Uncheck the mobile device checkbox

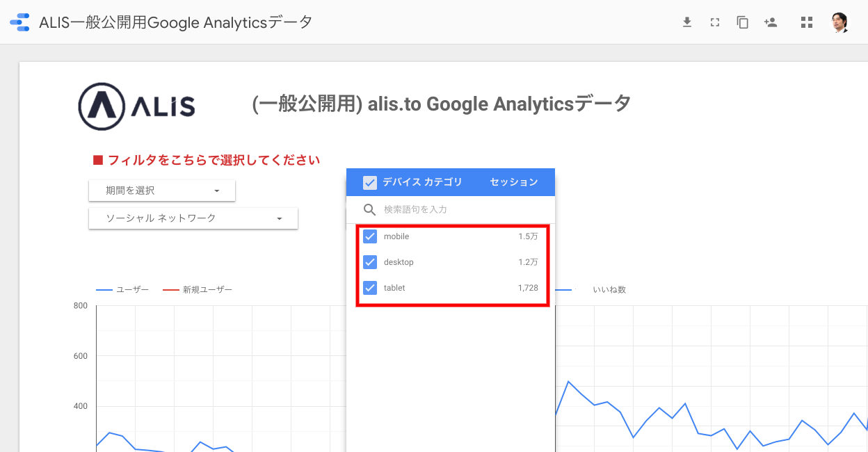coord(370,236)
